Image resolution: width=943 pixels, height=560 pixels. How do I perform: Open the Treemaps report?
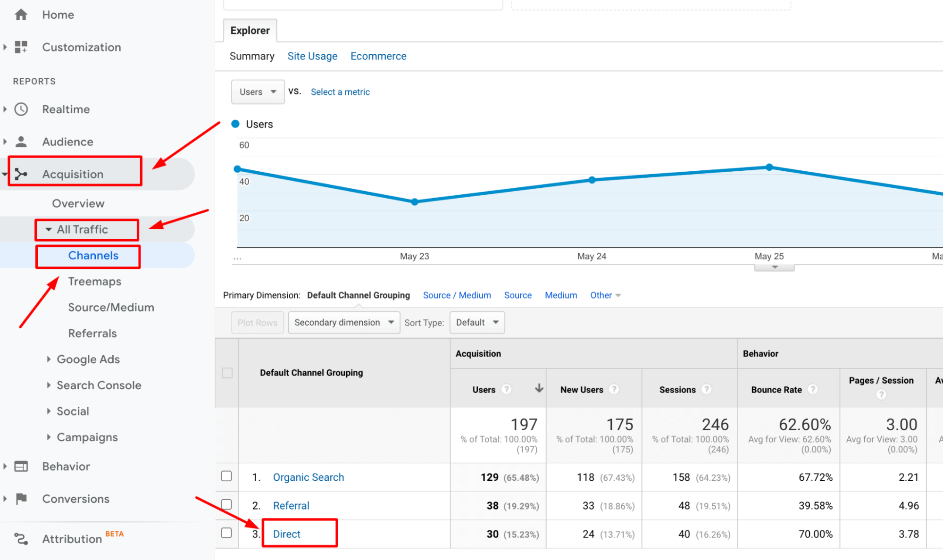95,282
